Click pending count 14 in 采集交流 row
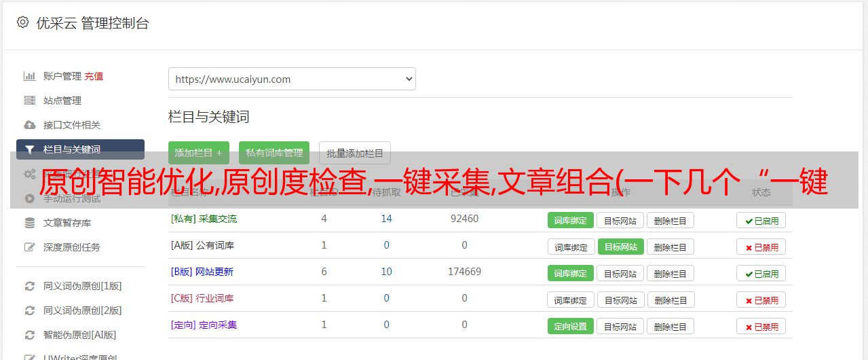 [x=386, y=219]
